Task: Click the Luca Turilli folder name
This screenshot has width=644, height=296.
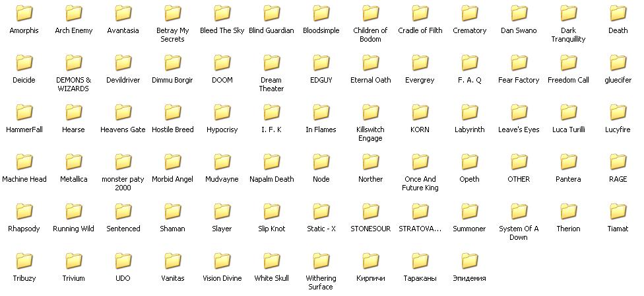Action: [x=568, y=129]
